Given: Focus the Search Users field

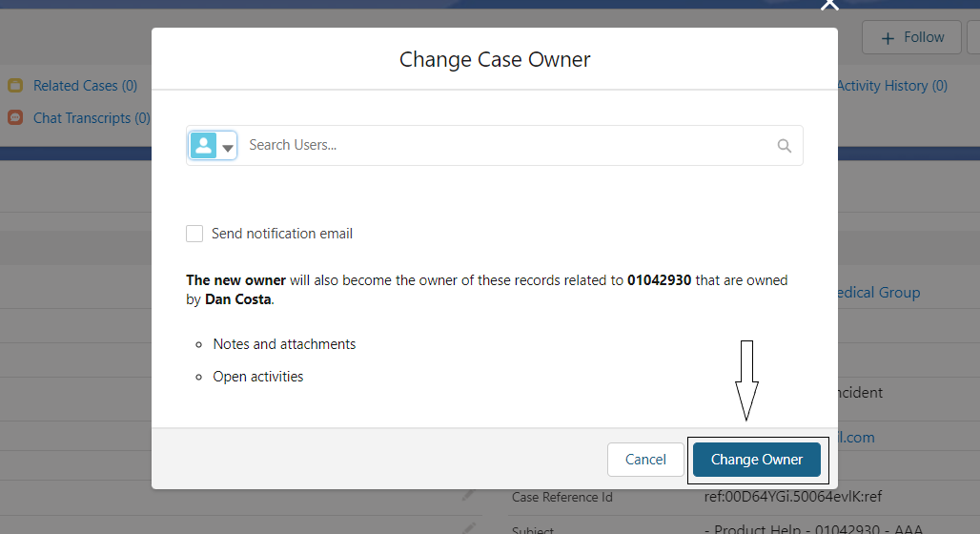Looking at the screenshot, I should point(505,146).
